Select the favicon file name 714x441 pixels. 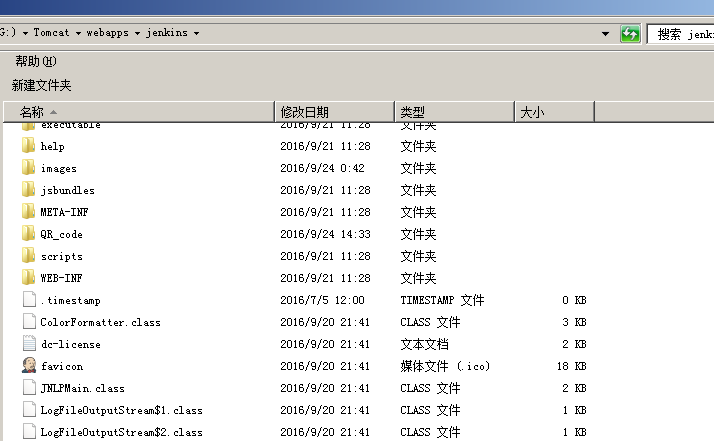pos(61,366)
